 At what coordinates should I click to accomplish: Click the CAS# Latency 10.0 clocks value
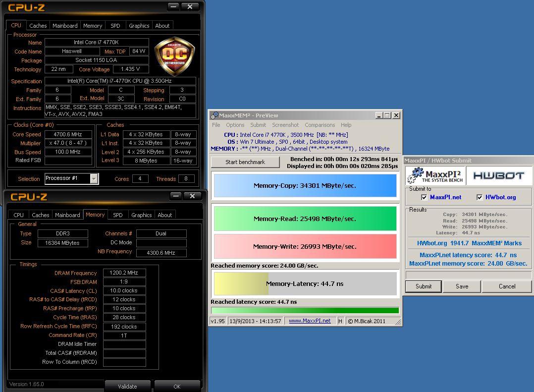tap(124, 290)
